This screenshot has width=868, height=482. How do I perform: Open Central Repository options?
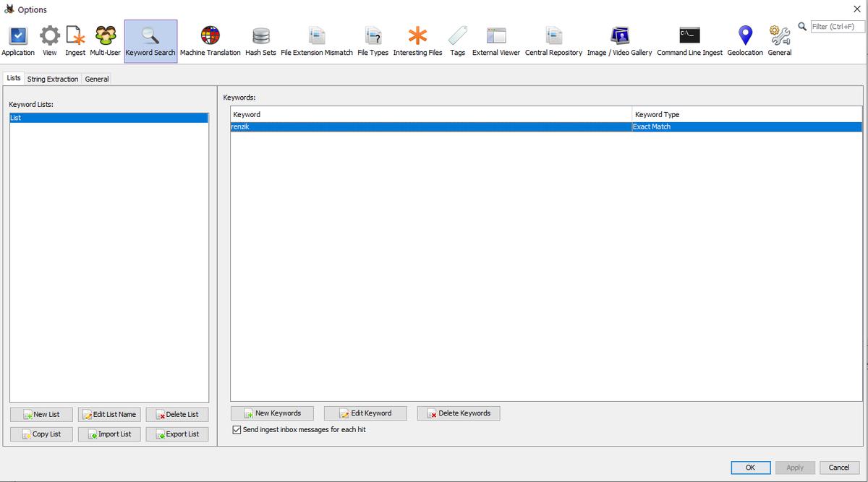click(553, 41)
